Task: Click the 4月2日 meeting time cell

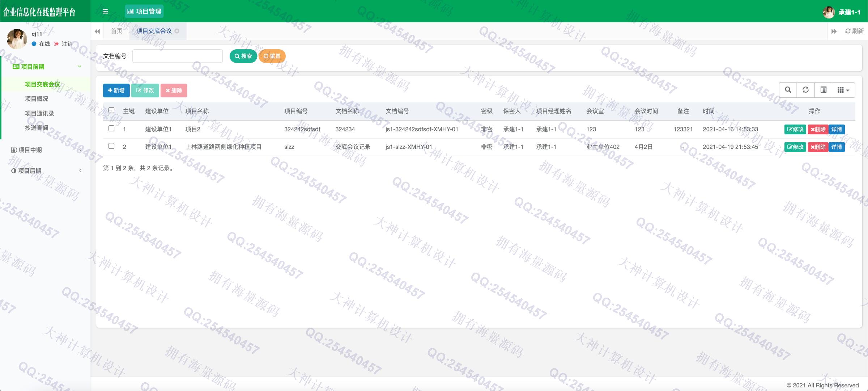Action: pos(643,147)
